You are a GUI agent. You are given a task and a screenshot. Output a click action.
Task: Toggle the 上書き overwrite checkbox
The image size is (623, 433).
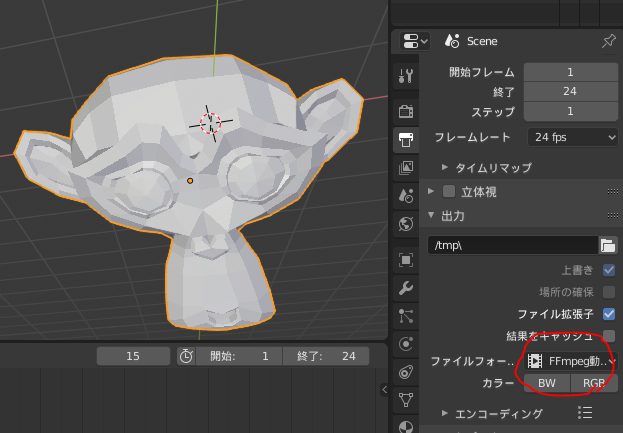609,270
